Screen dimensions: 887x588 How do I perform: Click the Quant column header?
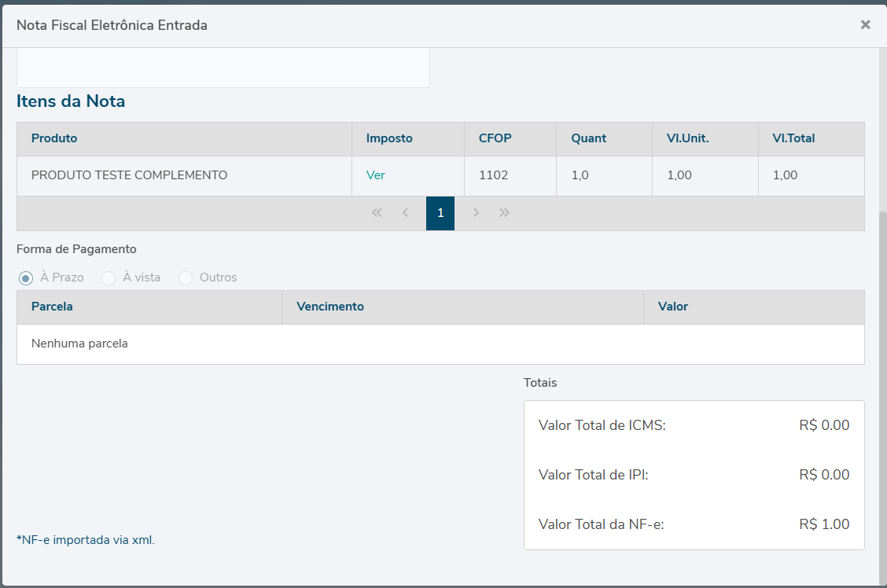(588, 138)
